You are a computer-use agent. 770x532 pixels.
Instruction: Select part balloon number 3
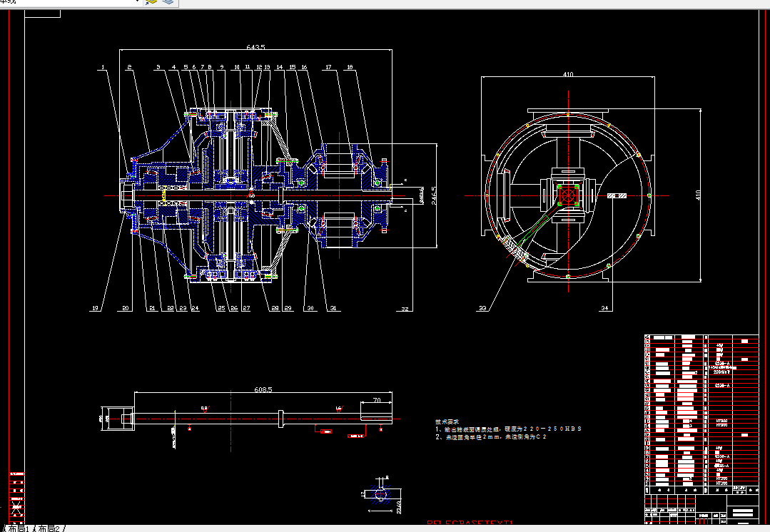coord(158,67)
